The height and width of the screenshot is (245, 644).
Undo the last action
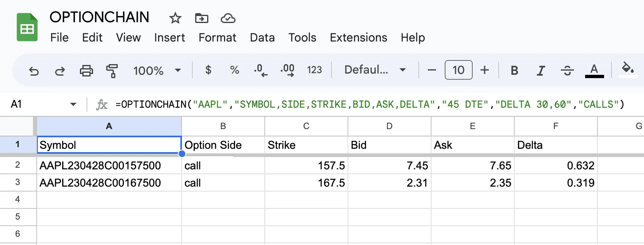[x=34, y=70]
